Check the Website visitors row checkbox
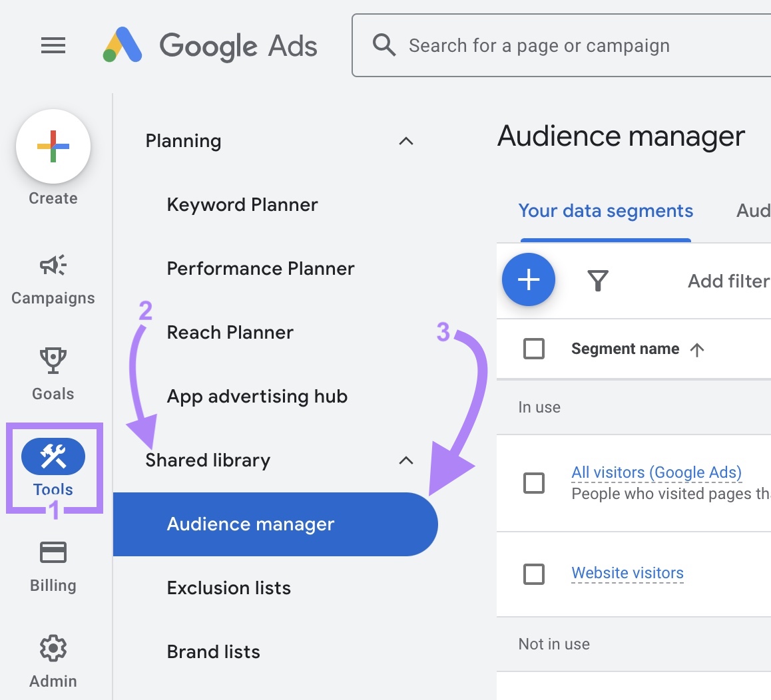The image size is (771, 700). tap(533, 573)
